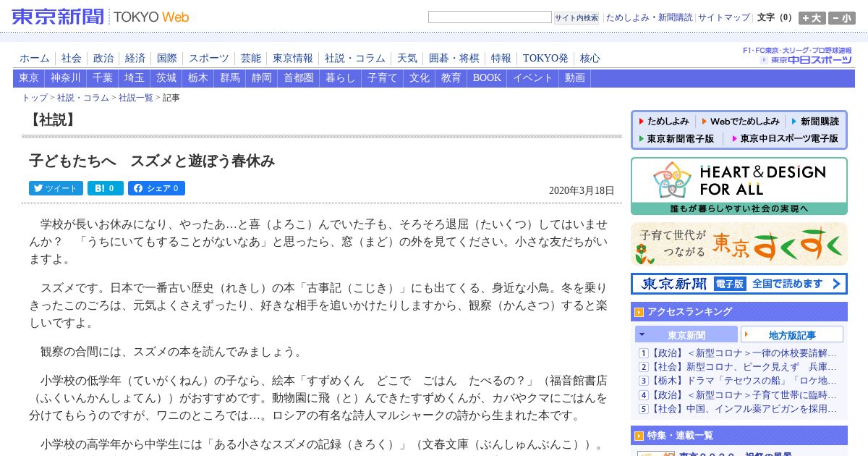Image resolution: width=868 pixels, height=456 pixels.
Task: Select 栃木 in the regional bar
Action: [198, 78]
